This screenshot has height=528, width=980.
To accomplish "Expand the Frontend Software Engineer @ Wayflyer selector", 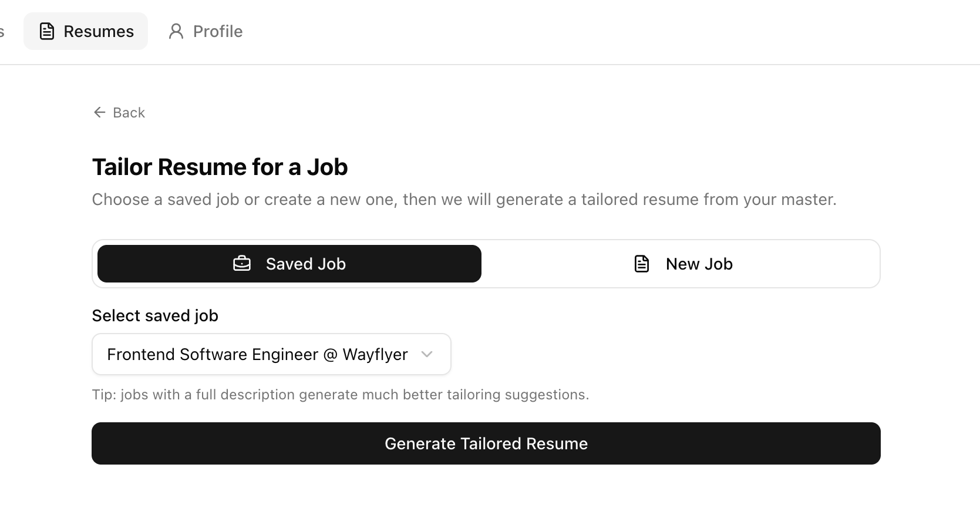I will (x=271, y=354).
